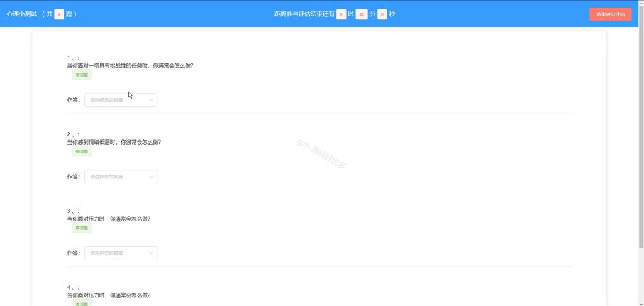Click the minutes box showing 40
This screenshot has width=644, height=306.
click(362, 14)
